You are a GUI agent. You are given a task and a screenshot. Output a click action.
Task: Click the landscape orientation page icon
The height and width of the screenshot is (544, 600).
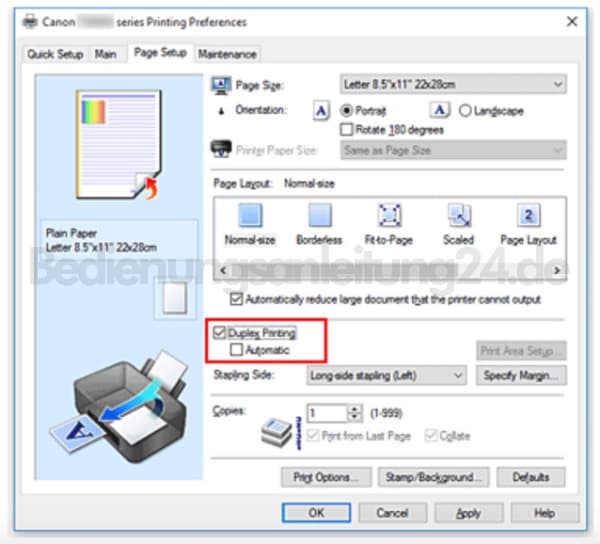click(439, 111)
